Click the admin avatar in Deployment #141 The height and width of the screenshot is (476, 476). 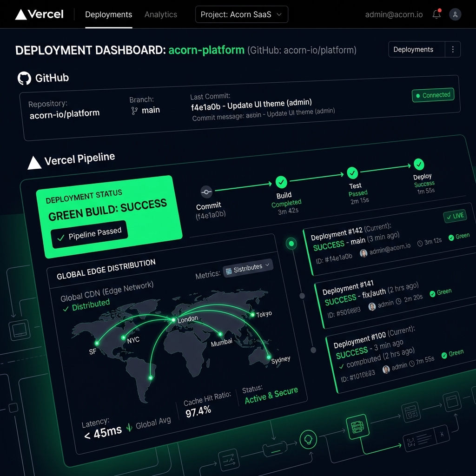pos(372,307)
